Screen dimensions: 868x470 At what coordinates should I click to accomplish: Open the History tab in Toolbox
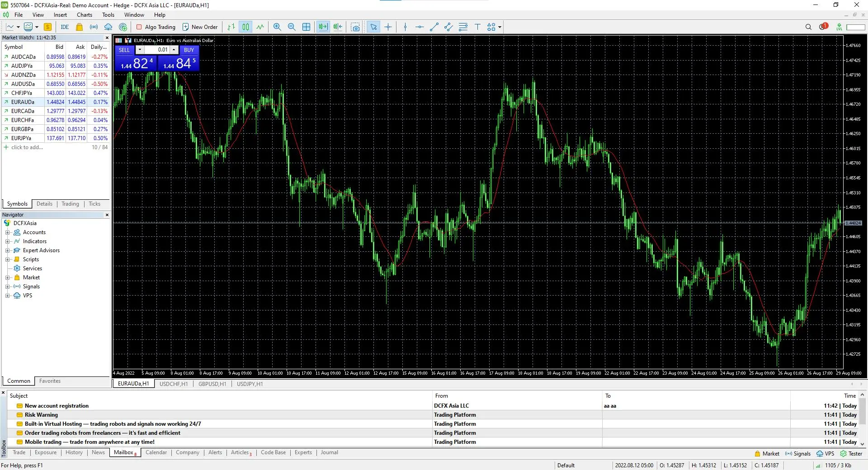(74, 453)
